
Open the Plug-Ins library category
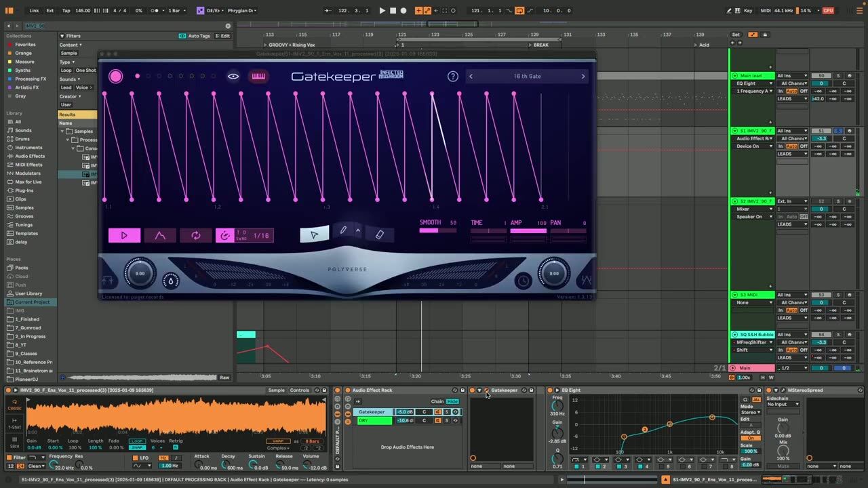tap(24, 190)
